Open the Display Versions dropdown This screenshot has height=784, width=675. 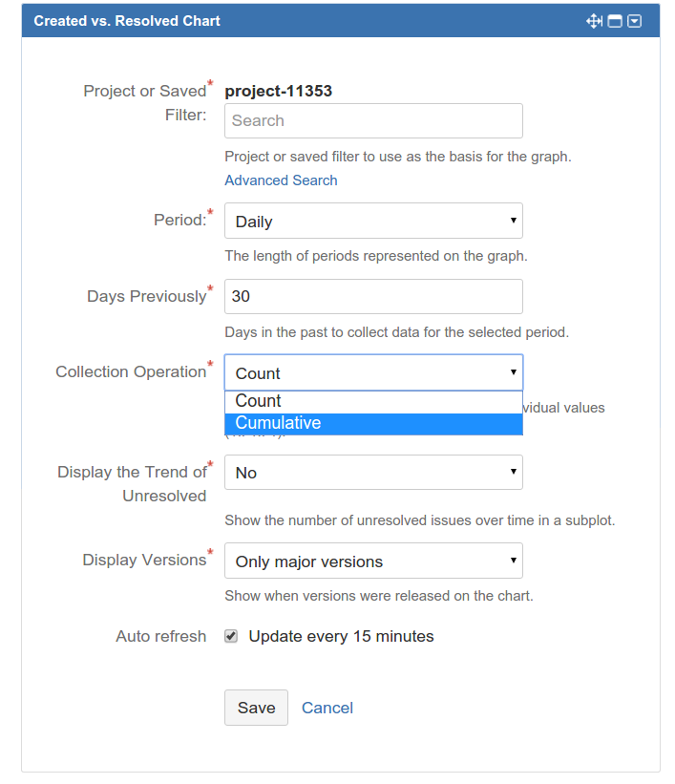[x=372, y=562]
